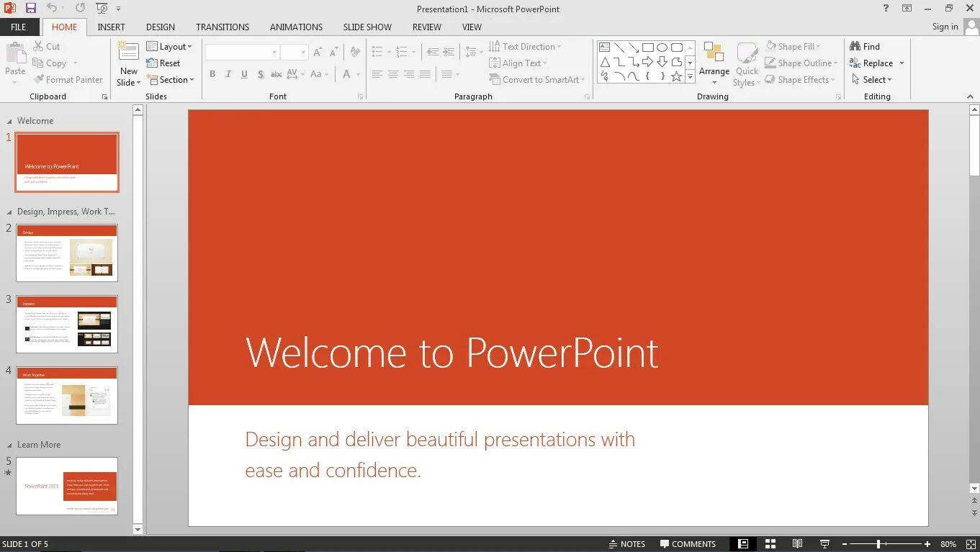Fit slide to current window icon
The width and height of the screenshot is (980, 552).
pos(969,544)
